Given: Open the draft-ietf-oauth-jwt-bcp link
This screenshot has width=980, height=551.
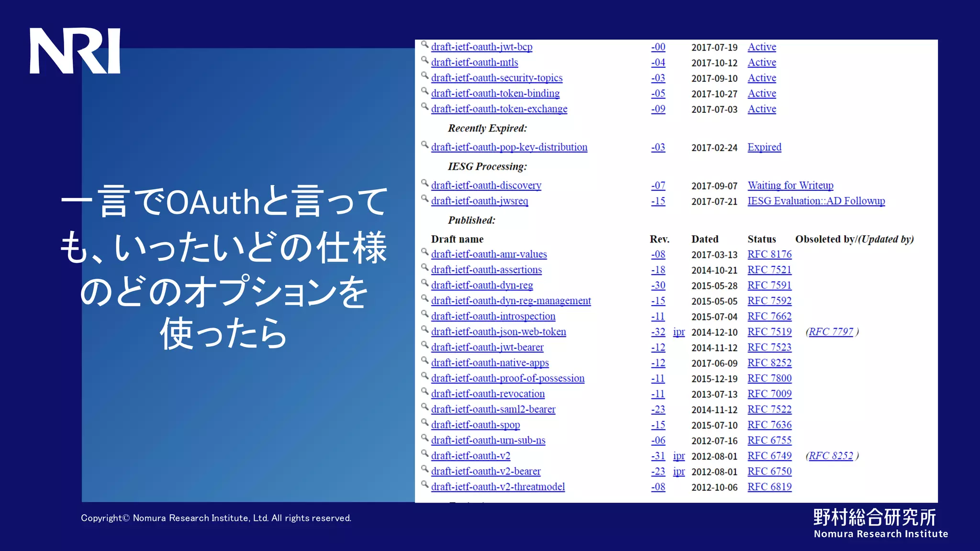Looking at the screenshot, I should tap(481, 47).
